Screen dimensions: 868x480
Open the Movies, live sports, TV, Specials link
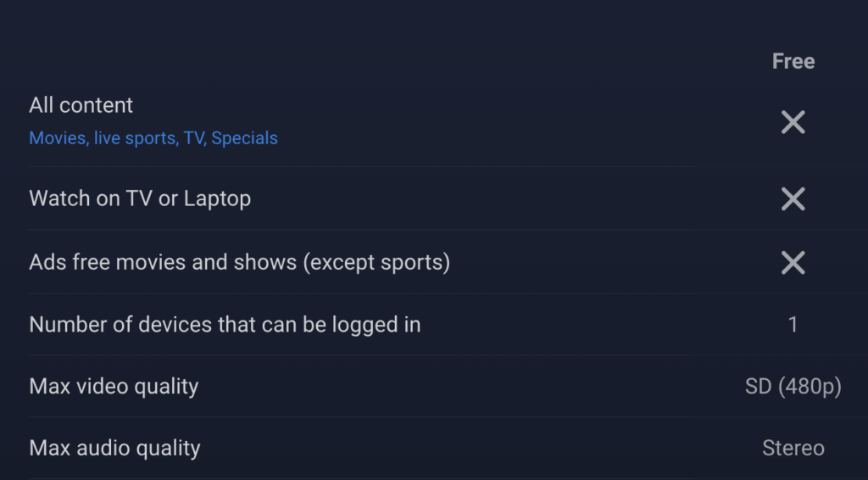pyautogui.click(x=153, y=138)
